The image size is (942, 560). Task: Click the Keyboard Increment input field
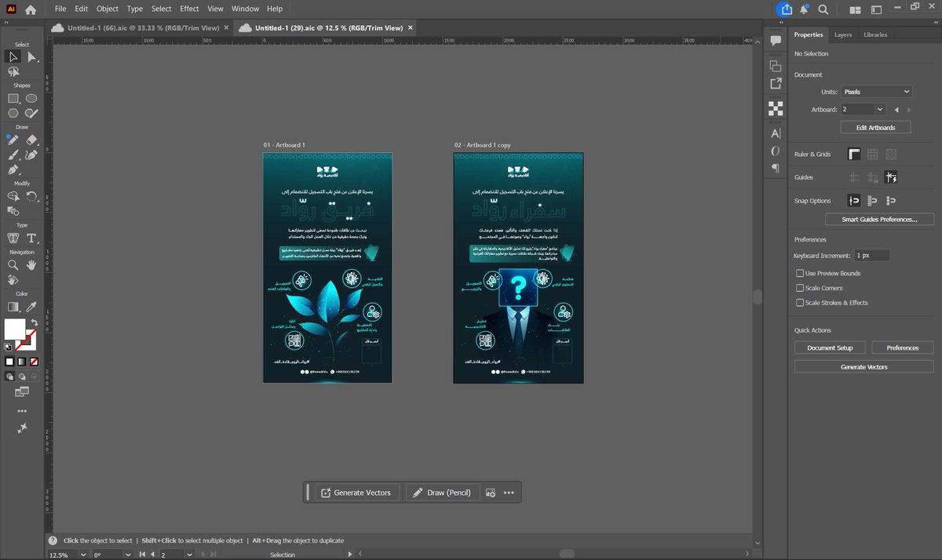point(871,256)
